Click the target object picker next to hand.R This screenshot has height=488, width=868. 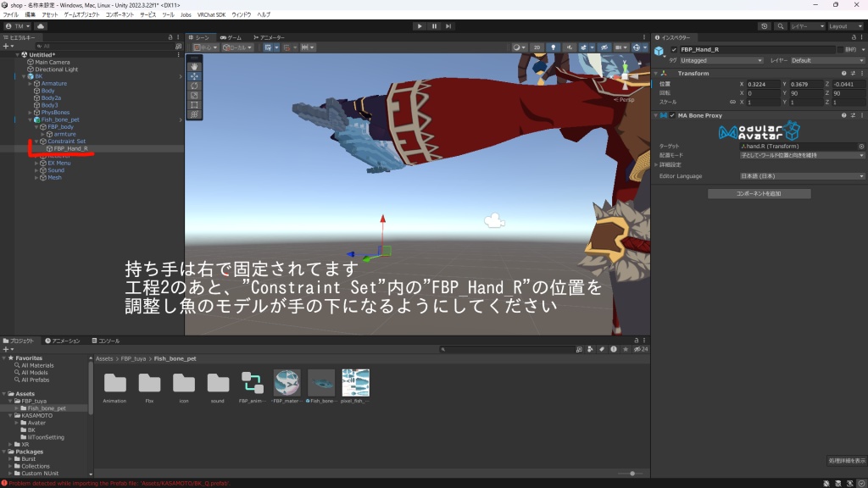[861, 146]
